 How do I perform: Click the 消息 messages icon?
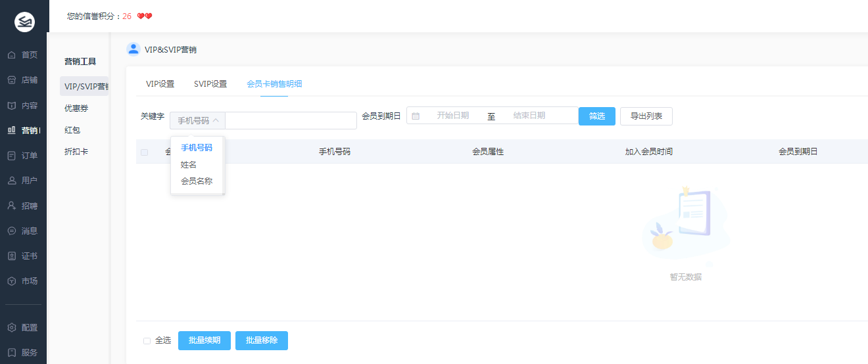coord(12,231)
